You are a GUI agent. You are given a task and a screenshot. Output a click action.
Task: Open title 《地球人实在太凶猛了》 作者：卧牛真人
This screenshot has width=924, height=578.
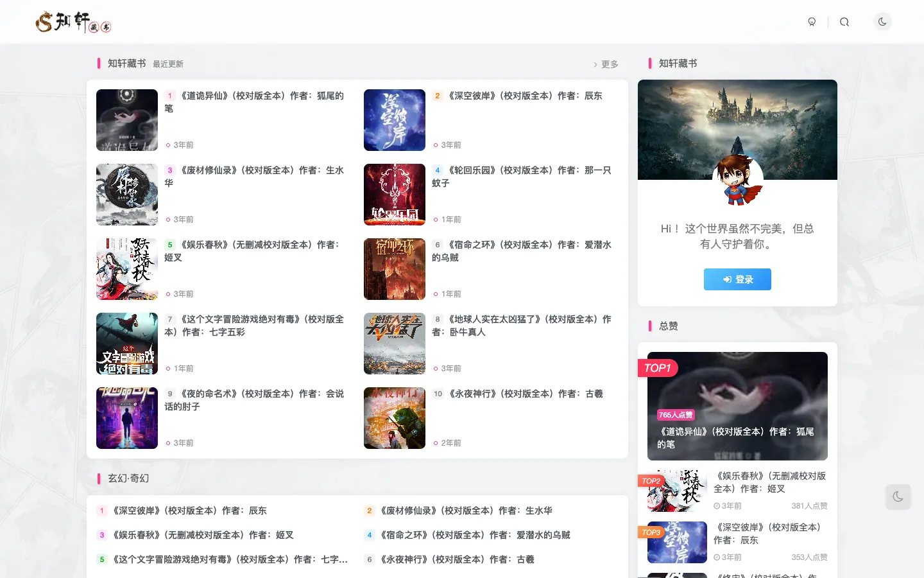(522, 326)
